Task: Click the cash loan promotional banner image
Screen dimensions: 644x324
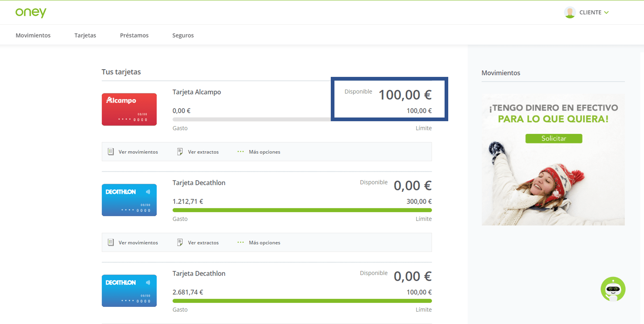Action: pos(553,160)
